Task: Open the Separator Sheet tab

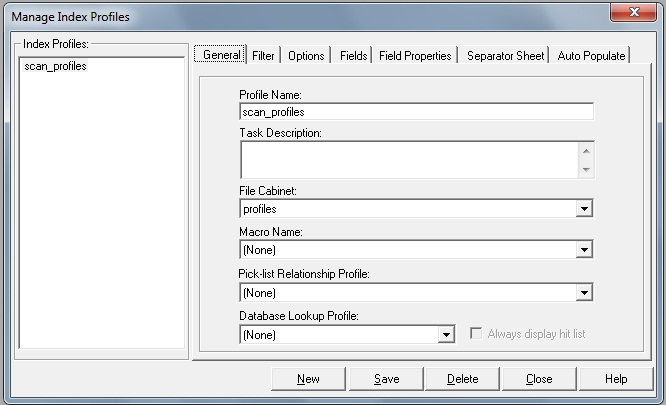Action: [x=505, y=56]
